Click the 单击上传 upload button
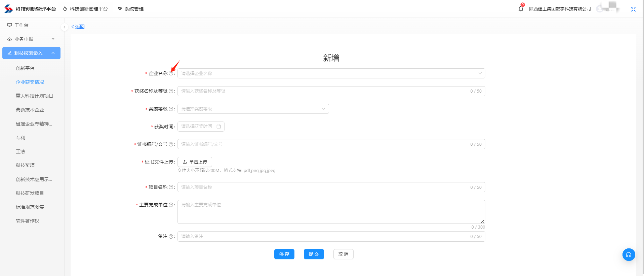This screenshot has width=644, height=276. point(195,162)
